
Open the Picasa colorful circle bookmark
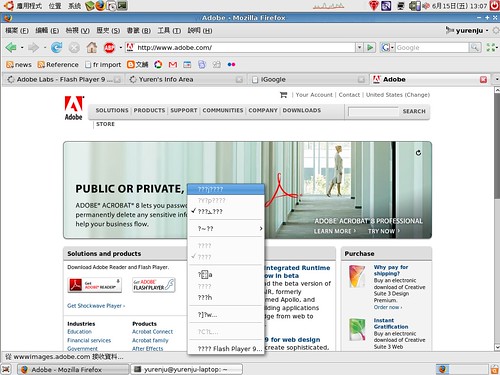point(158,65)
